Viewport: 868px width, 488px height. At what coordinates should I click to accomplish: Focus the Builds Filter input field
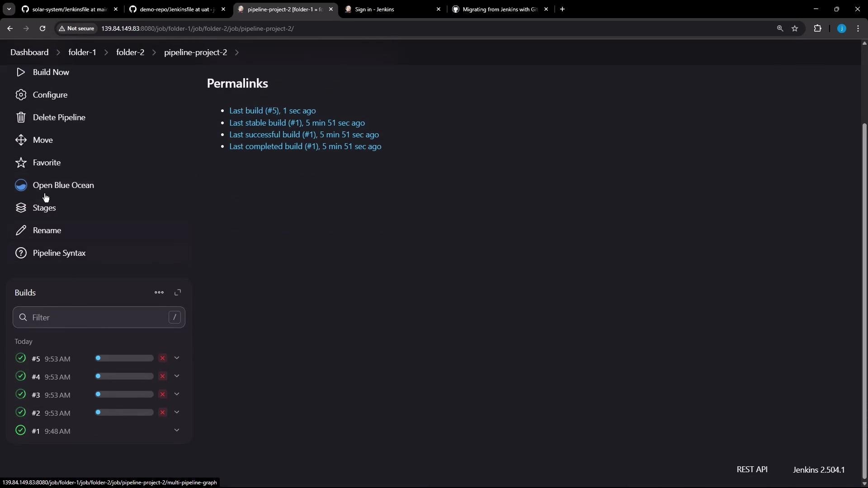(x=99, y=318)
